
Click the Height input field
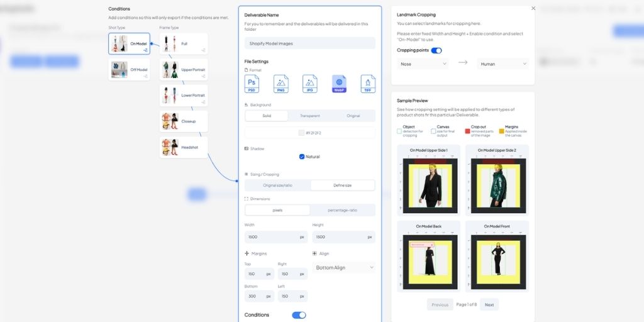344,237
